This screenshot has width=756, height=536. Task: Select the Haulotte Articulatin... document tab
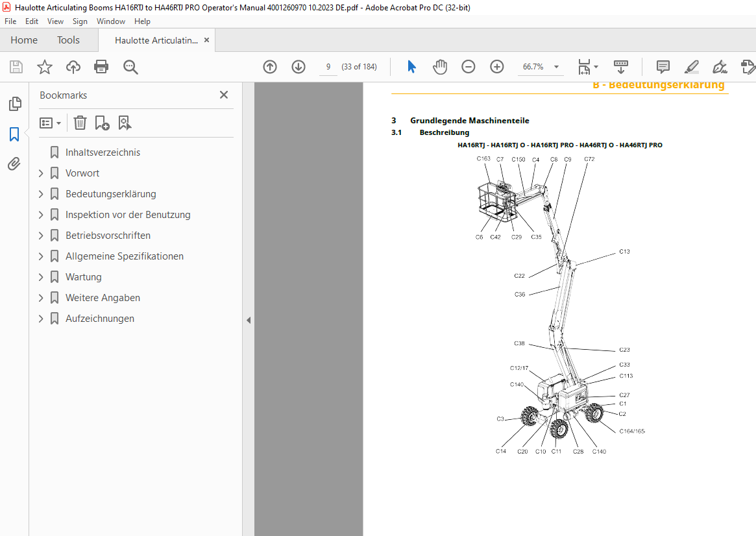coord(156,40)
